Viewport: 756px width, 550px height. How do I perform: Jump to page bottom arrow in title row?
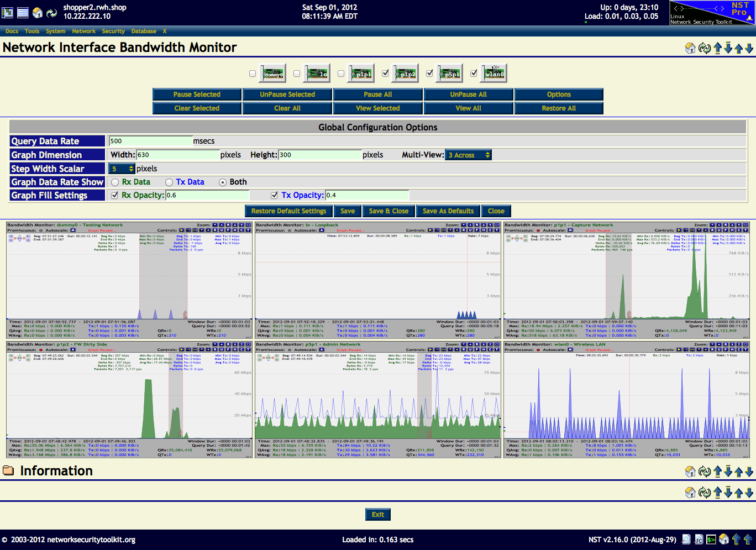pos(728,48)
